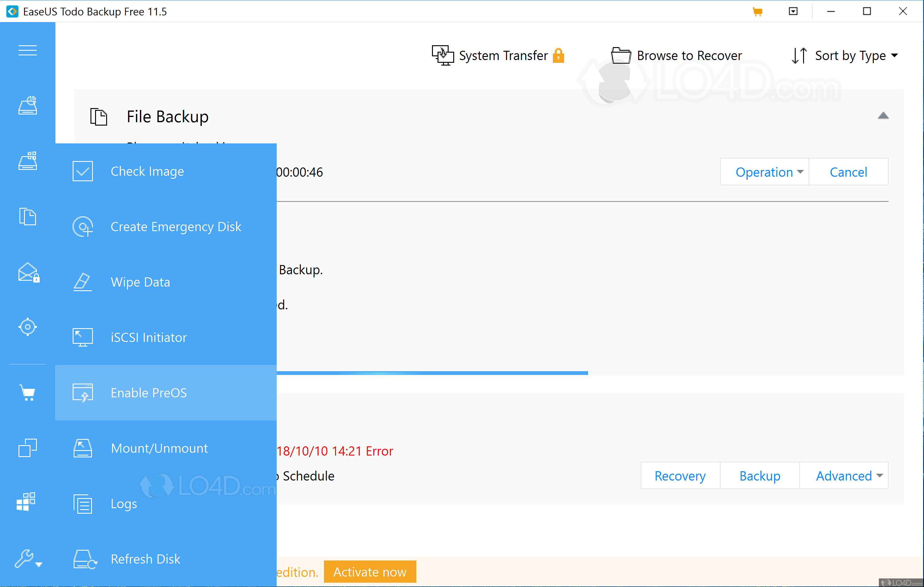Click the iSCSI Initiator monitor icon
The width and height of the screenshot is (924, 587).
pos(82,337)
